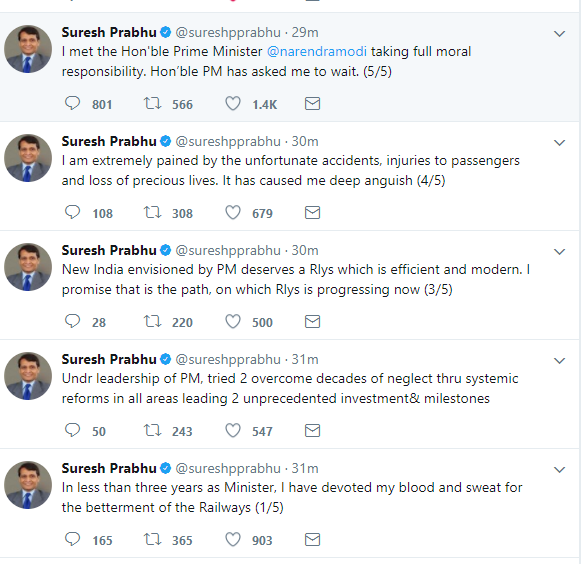Open chevron menu on the 1/5 Railways tweet

click(x=559, y=470)
